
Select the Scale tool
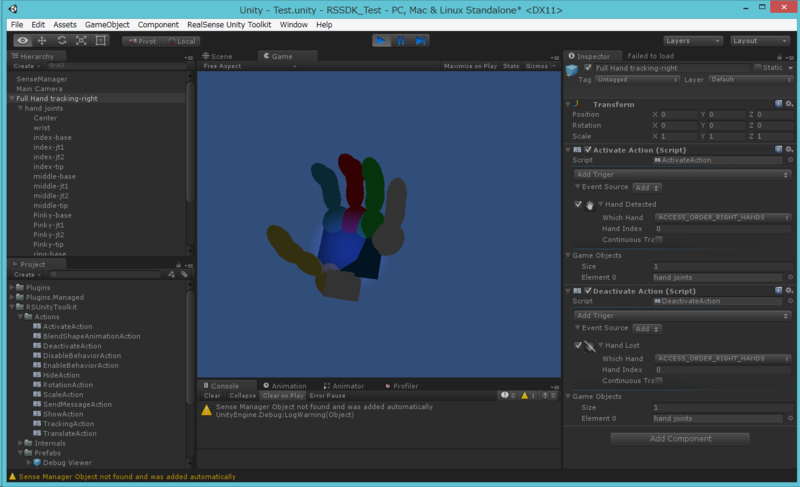click(x=81, y=41)
